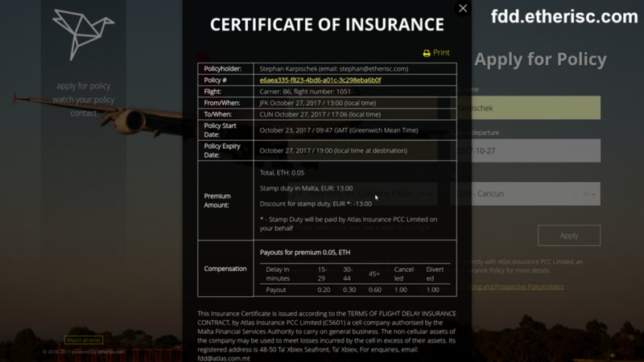Click the 'Total, ETH: 0.05' premium line
The width and height of the screenshot is (644, 362).
click(x=283, y=173)
